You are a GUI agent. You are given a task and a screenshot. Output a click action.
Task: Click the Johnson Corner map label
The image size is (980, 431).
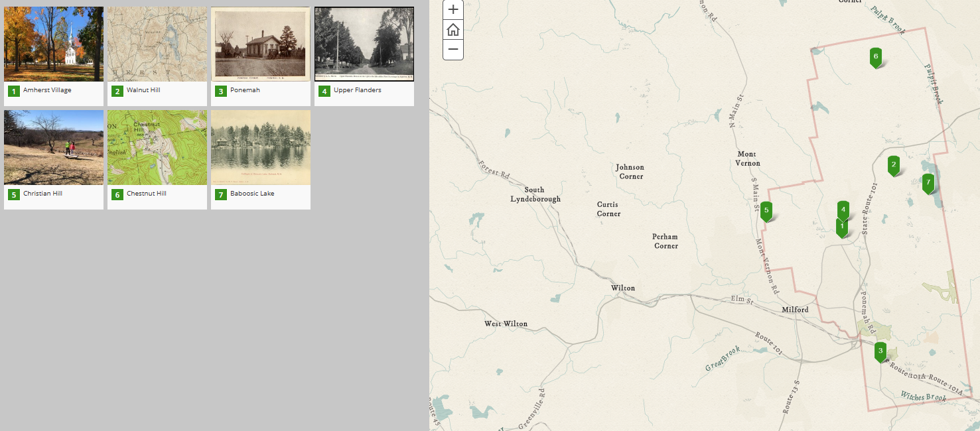[630, 172]
